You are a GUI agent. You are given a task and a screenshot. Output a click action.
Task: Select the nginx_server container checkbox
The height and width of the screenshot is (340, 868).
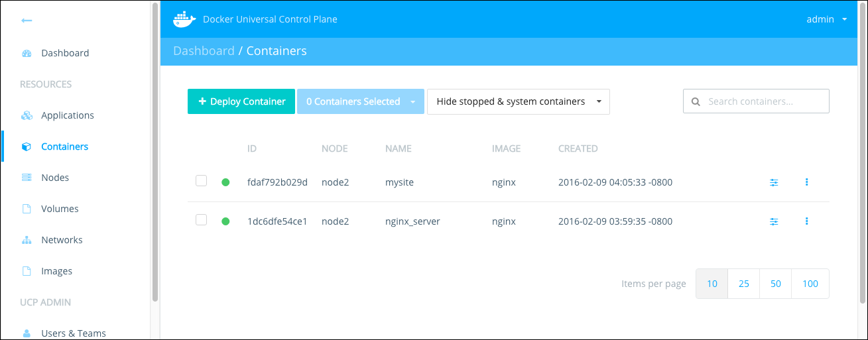[202, 220]
